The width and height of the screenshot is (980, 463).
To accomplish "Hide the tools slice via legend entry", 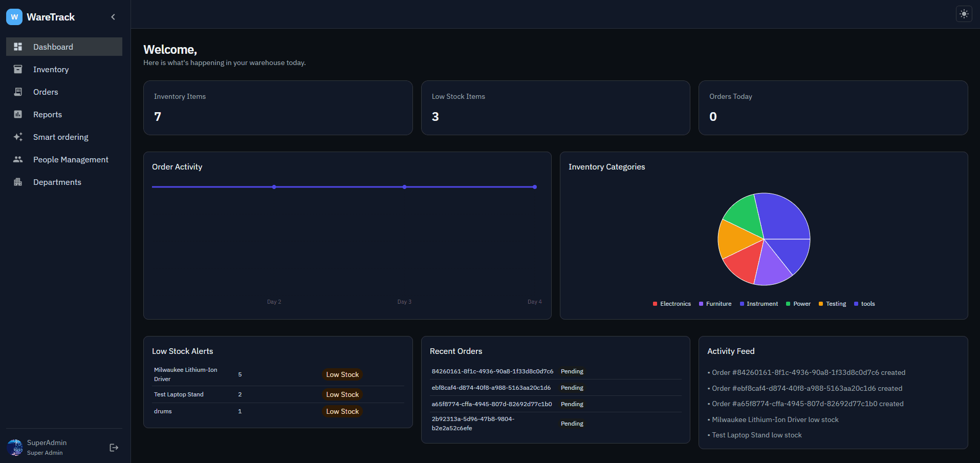I will (864, 304).
